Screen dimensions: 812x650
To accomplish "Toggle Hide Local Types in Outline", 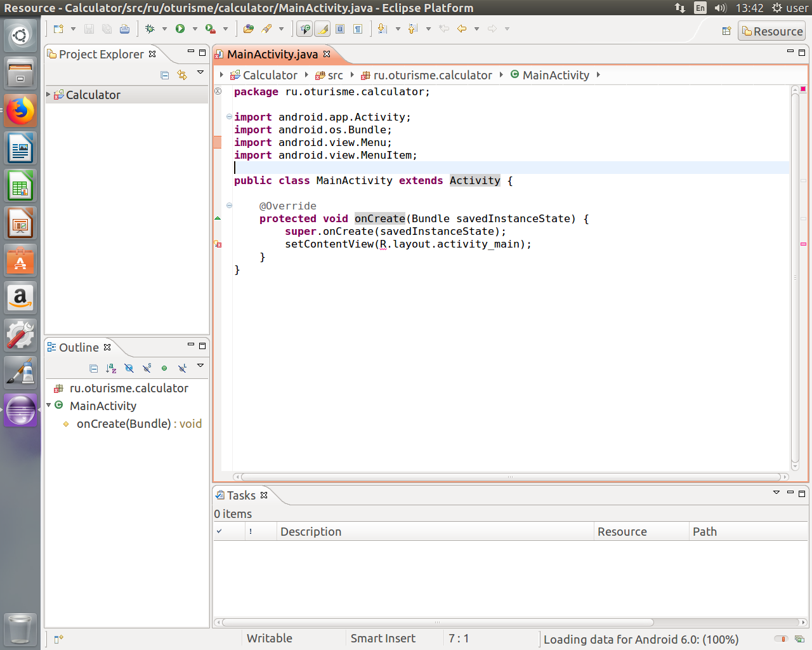I will pyautogui.click(x=182, y=368).
